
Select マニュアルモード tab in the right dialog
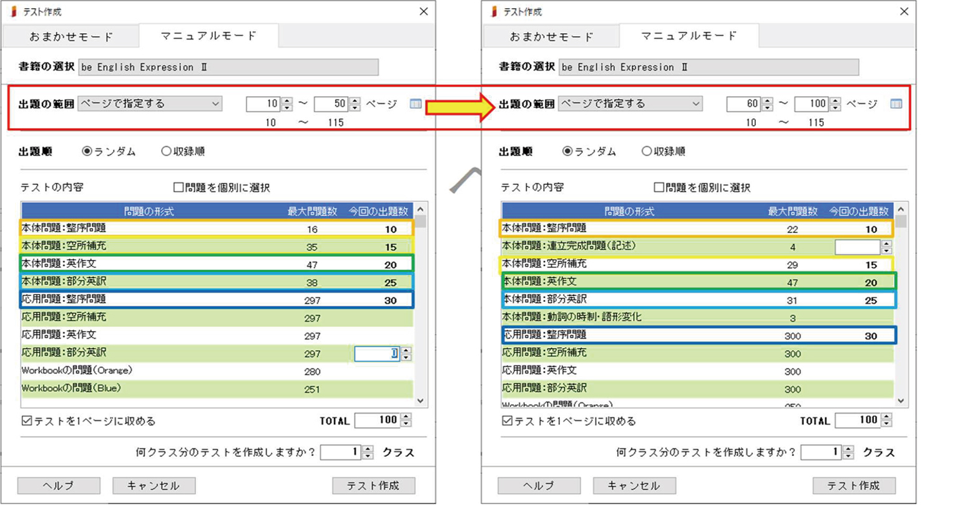[x=688, y=36]
